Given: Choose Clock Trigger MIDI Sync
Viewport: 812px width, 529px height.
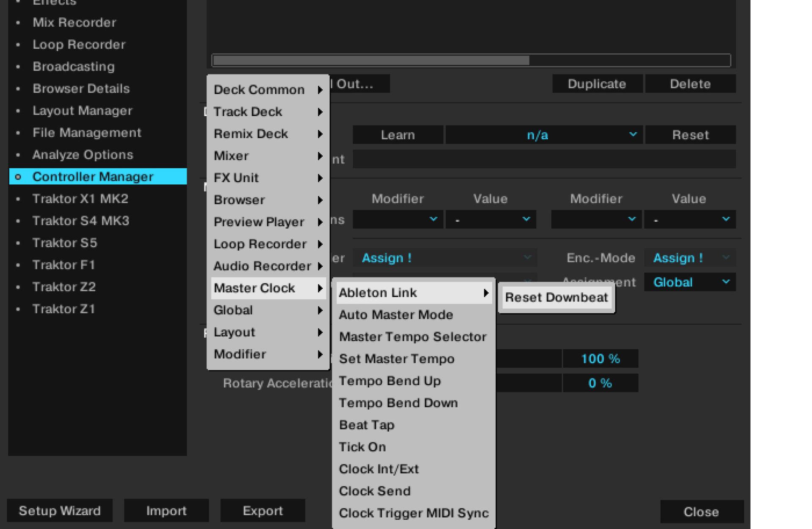Looking at the screenshot, I should pyautogui.click(x=414, y=513).
